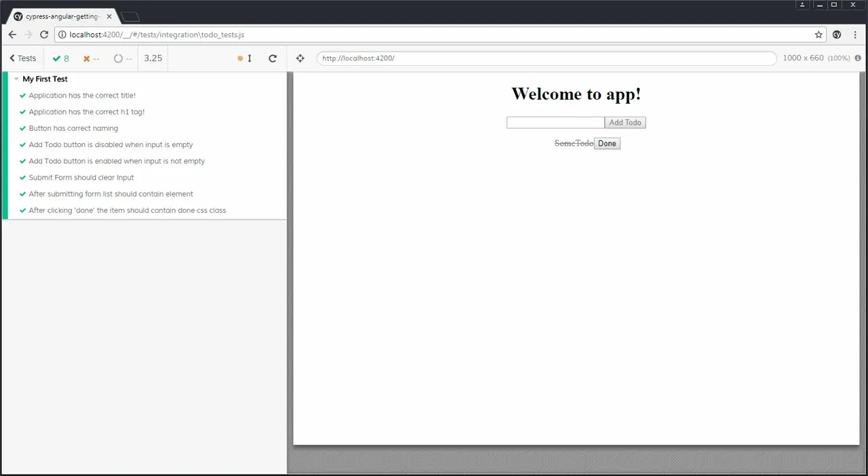
Task: Click the passed tests count of 8
Action: coord(61,58)
